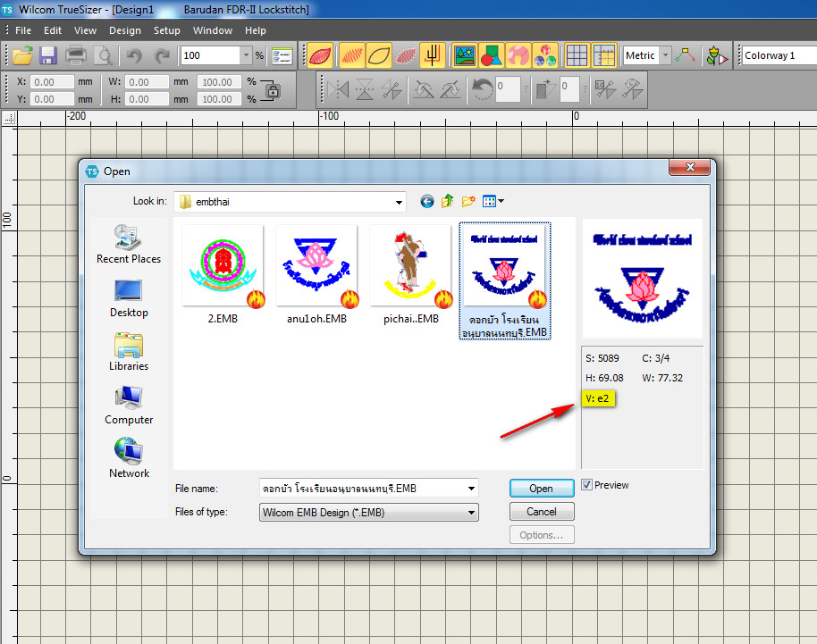
Task: Expand the Files of type dropdown
Action: pyautogui.click(x=471, y=513)
